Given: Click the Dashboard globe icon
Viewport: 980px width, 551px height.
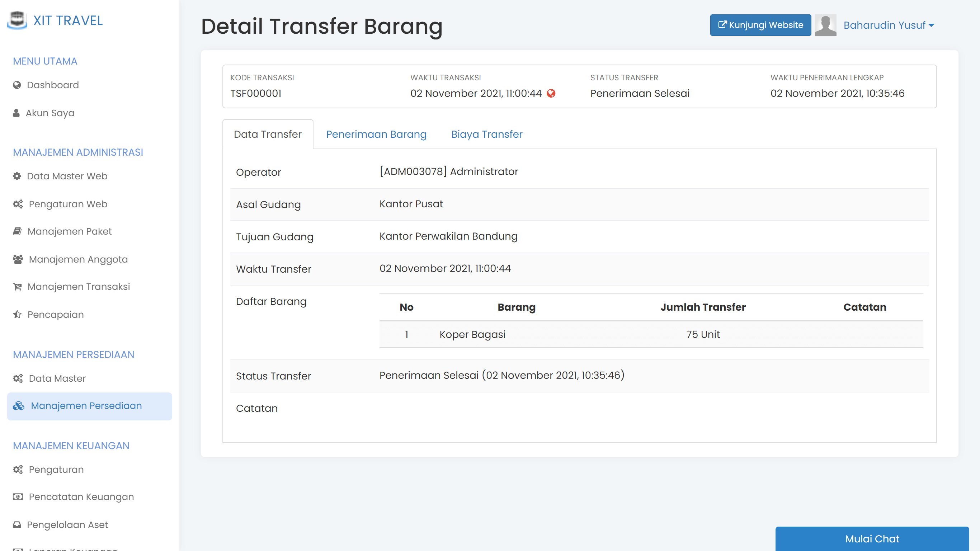Looking at the screenshot, I should 17,85.
